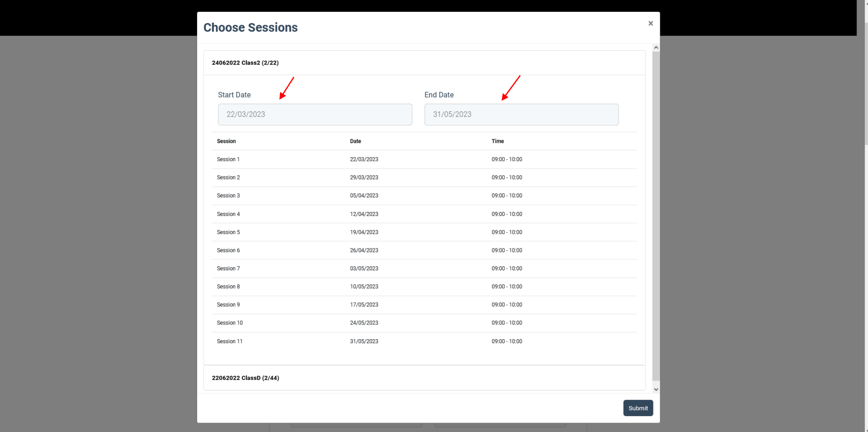
Task: Select the Session 4 row label
Action: 228,214
